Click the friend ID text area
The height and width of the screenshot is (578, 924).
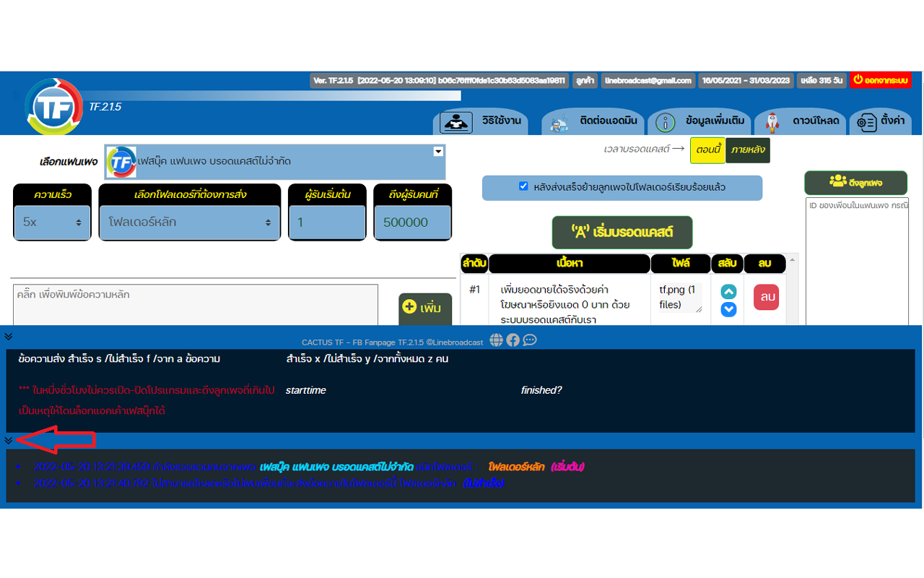(857, 262)
